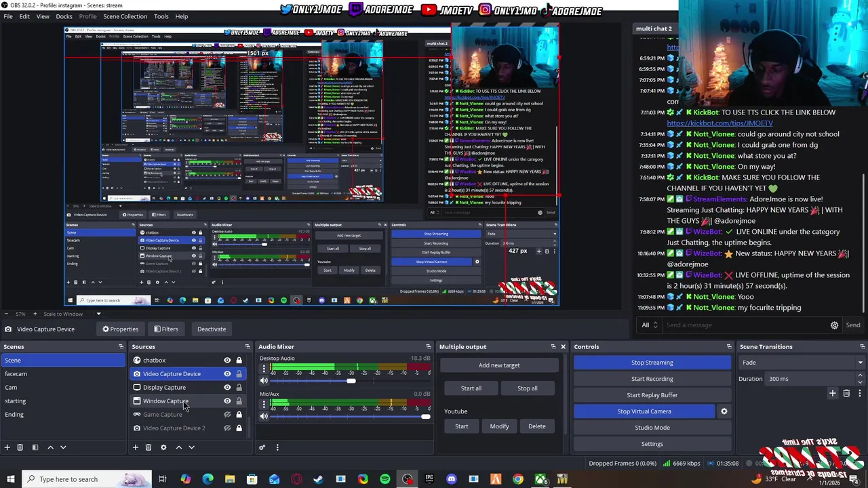Adjust Desktop Audio volume slider
Image resolution: width=868 pixels, height=488 pixels.
tap(351, 381)
